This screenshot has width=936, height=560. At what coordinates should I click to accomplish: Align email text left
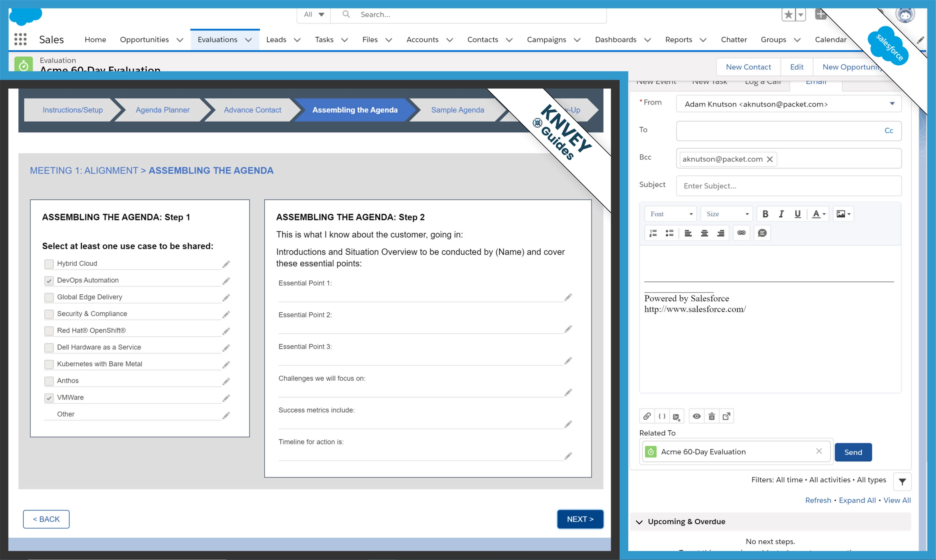(x=688, y=233)
